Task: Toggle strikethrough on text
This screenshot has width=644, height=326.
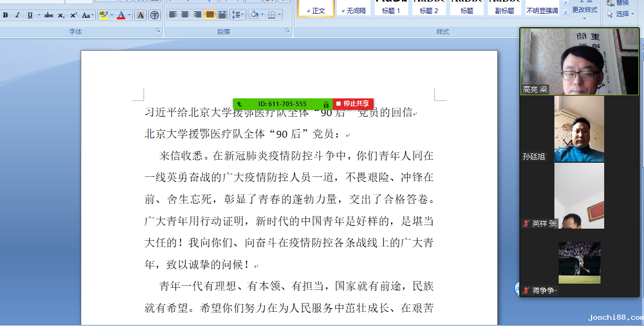Action: point(49,15)
